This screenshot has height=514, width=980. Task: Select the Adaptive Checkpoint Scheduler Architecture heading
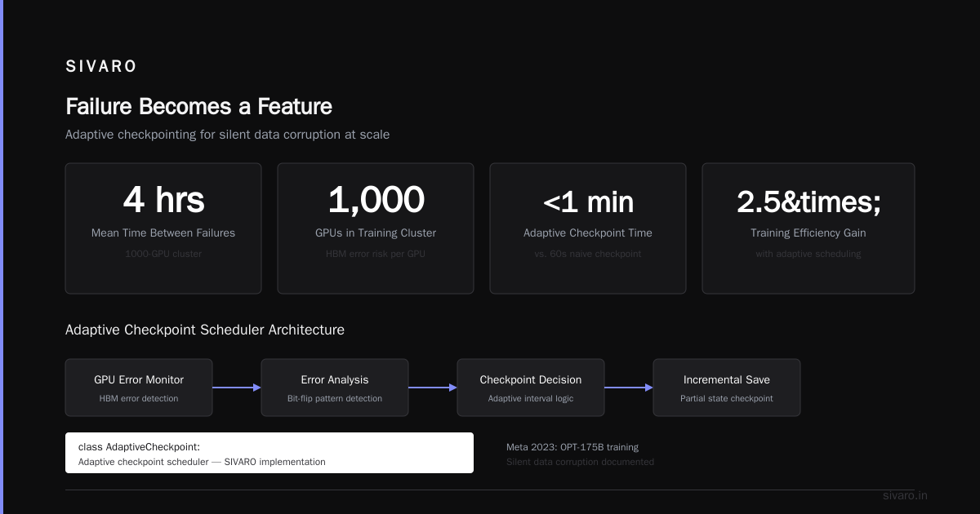[205, 330]
